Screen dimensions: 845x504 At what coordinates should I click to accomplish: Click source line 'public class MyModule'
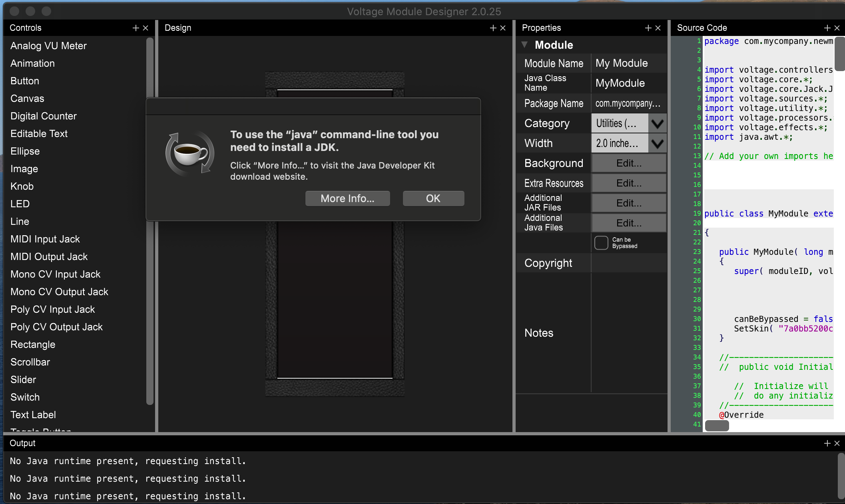768,214
